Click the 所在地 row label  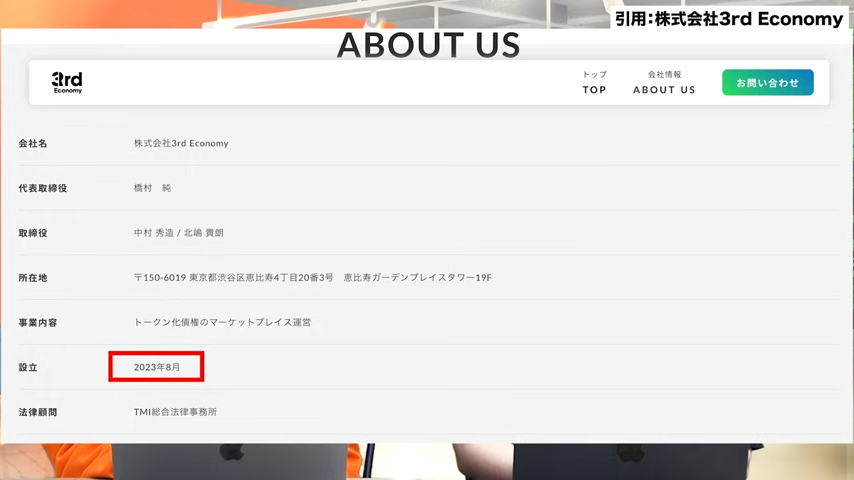(x=33, y=278)
